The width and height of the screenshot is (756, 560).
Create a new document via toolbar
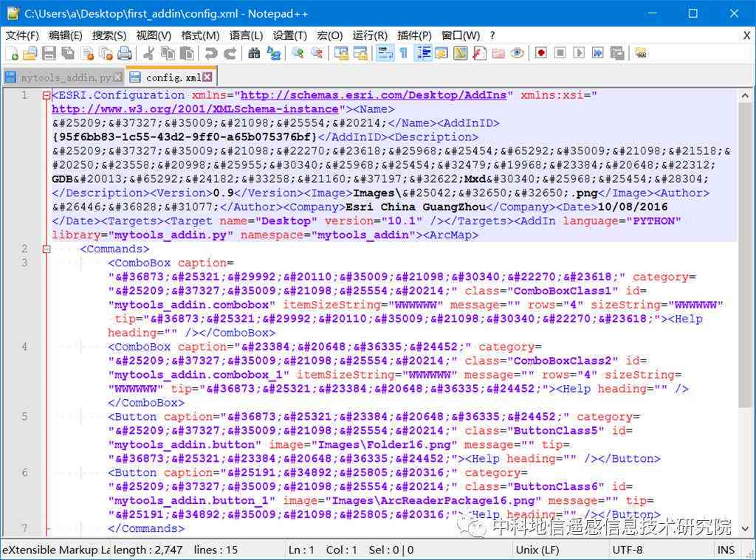tap(12, 53)
